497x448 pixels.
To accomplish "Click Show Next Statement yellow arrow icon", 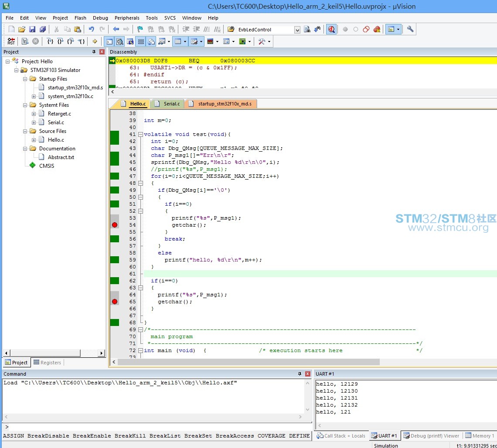I will click(x=95, y=41).
